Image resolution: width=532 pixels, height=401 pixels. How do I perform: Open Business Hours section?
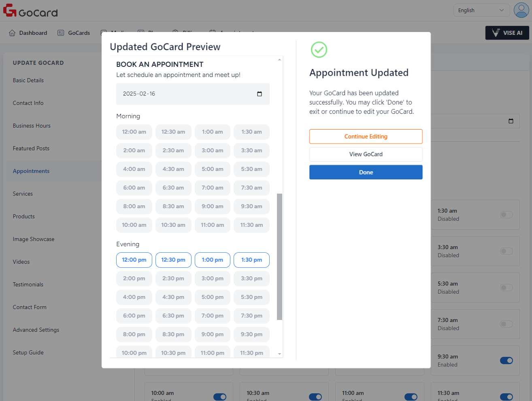click(x=32, y=126)
